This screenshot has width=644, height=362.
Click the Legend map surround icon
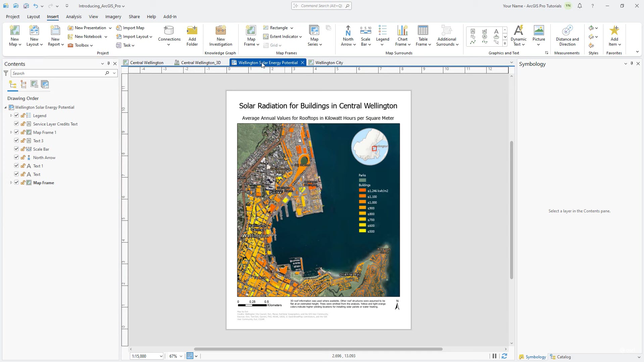382,31
